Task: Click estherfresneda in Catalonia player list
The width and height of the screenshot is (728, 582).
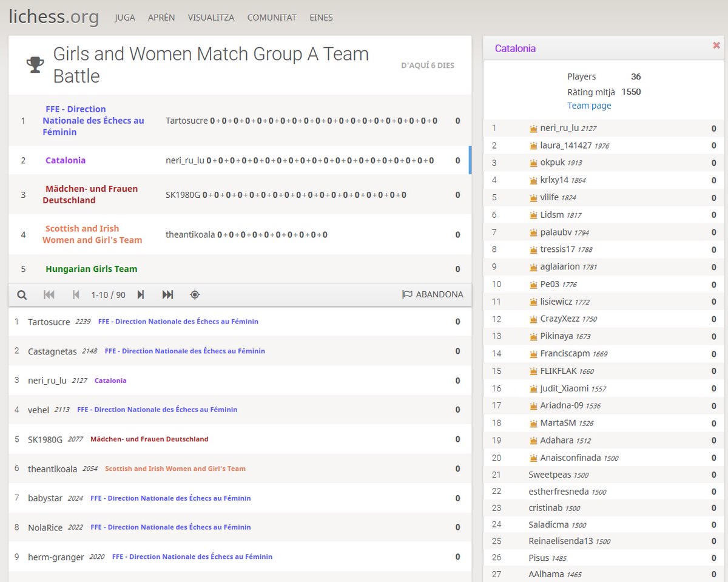Action: coord(559,492)
